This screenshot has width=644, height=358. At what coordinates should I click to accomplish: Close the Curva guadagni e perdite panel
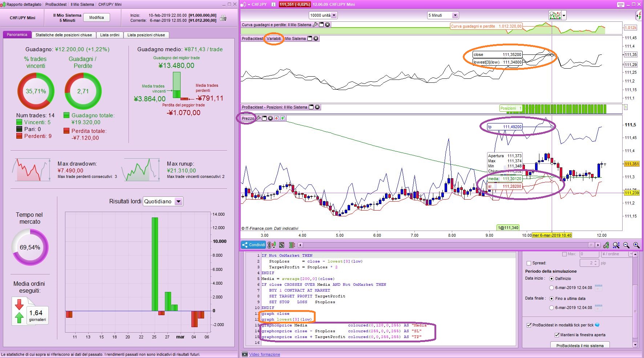(x=328, y=25)
